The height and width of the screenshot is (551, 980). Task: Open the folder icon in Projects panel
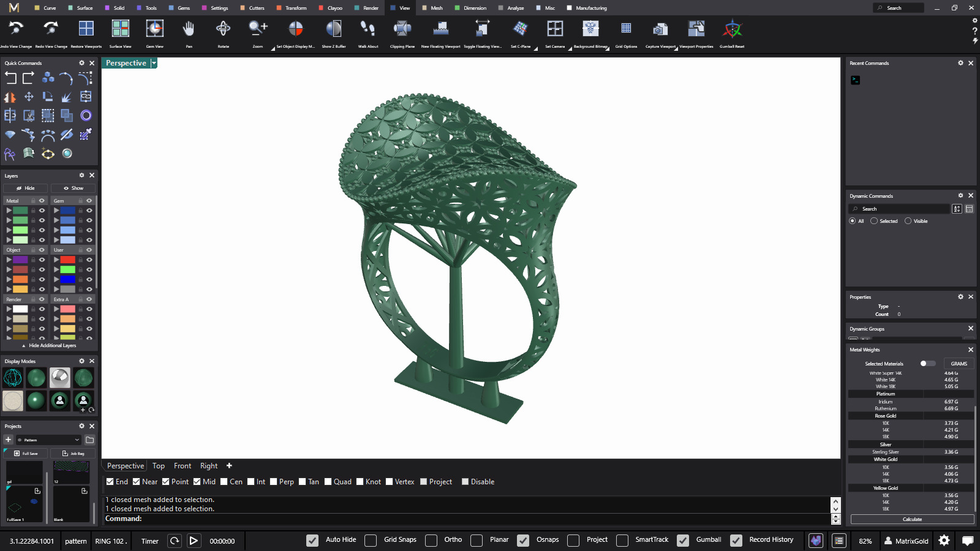[89, 440]
